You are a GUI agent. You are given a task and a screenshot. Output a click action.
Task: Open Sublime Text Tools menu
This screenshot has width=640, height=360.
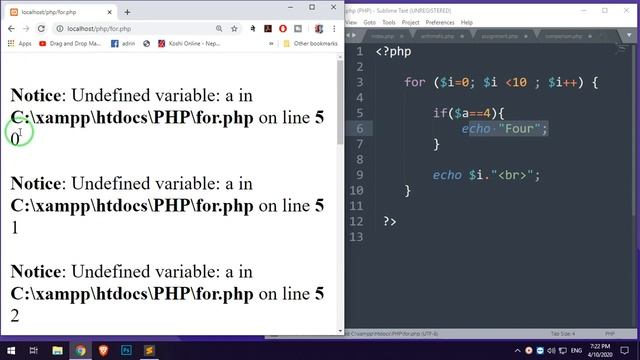pyautogui.click(x=389, y=22)
